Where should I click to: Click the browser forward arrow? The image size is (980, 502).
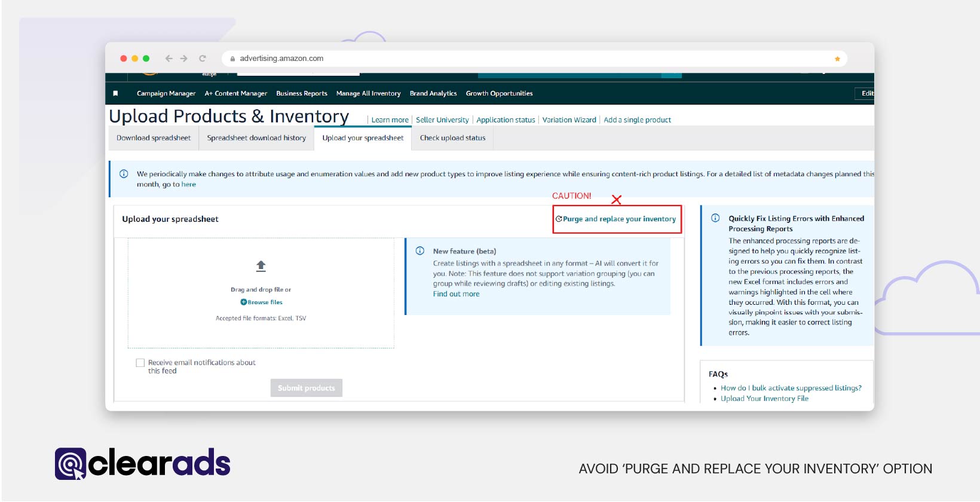[184, 59]
